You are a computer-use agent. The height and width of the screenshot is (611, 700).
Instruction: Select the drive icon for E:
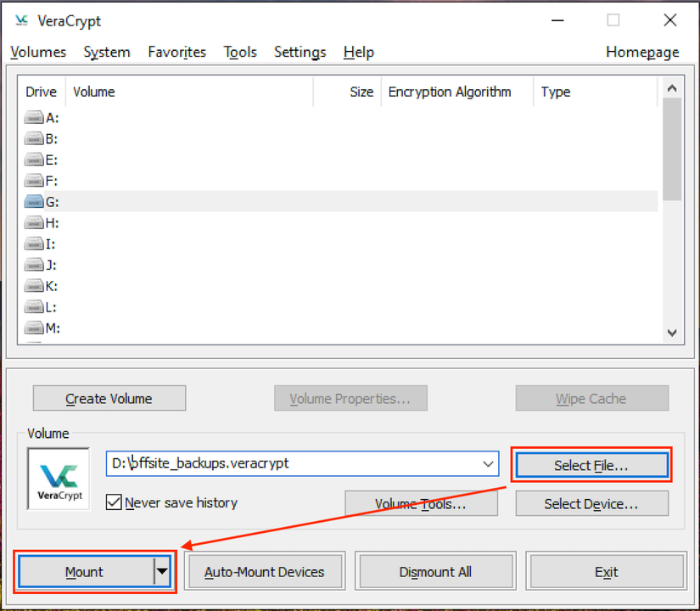point(32,160)
